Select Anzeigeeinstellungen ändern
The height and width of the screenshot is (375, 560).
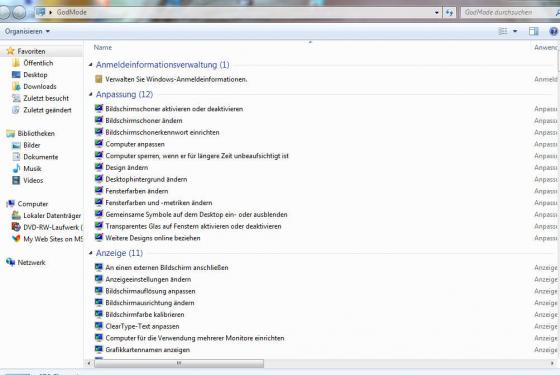click(148, 279)
